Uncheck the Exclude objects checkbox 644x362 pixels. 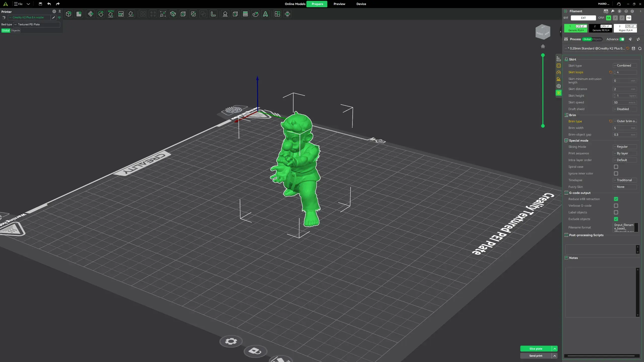(616, 219)
